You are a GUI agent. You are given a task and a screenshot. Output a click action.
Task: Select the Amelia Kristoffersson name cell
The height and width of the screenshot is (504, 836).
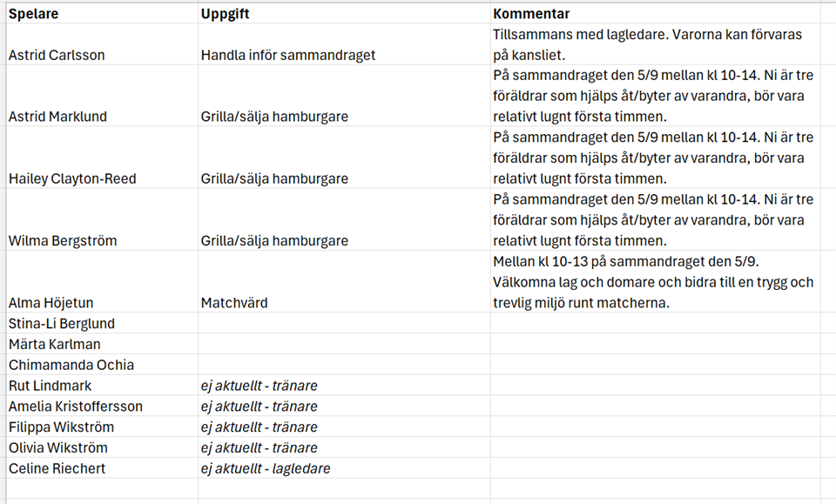[102, 406]
